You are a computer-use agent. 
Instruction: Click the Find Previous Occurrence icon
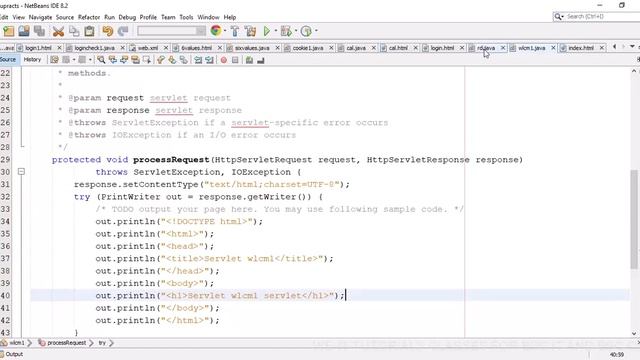112,60
